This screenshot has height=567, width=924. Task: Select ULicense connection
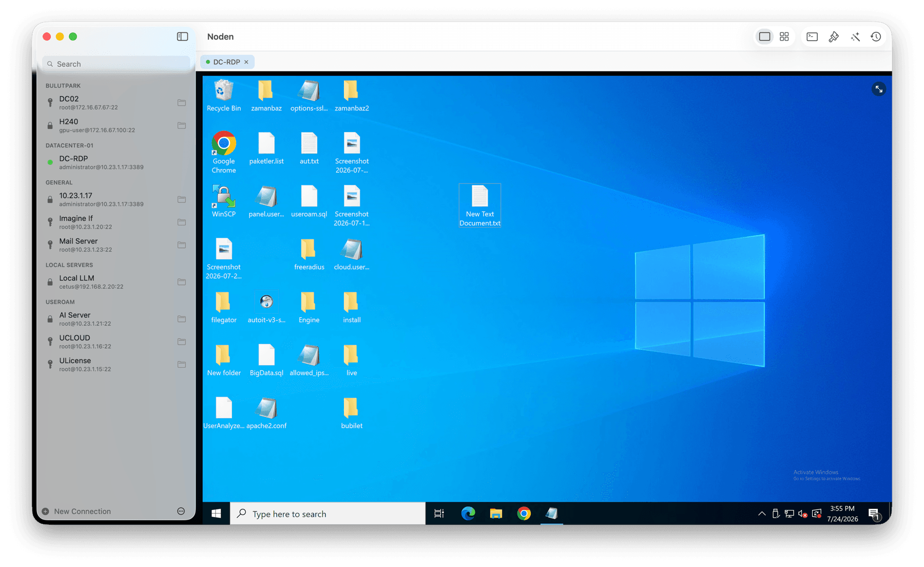(116, 365)
